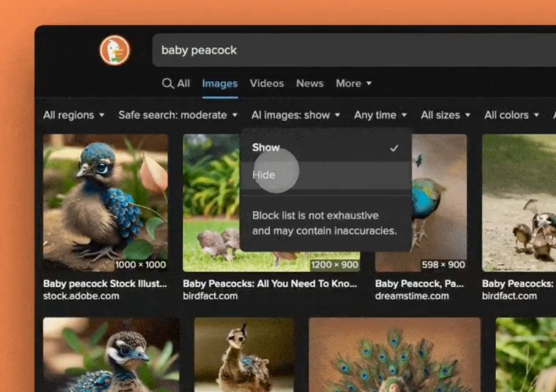Click the DuckDuckGo duck logo
This screenshot has width=556, height=392.
[x=114, y=50]
